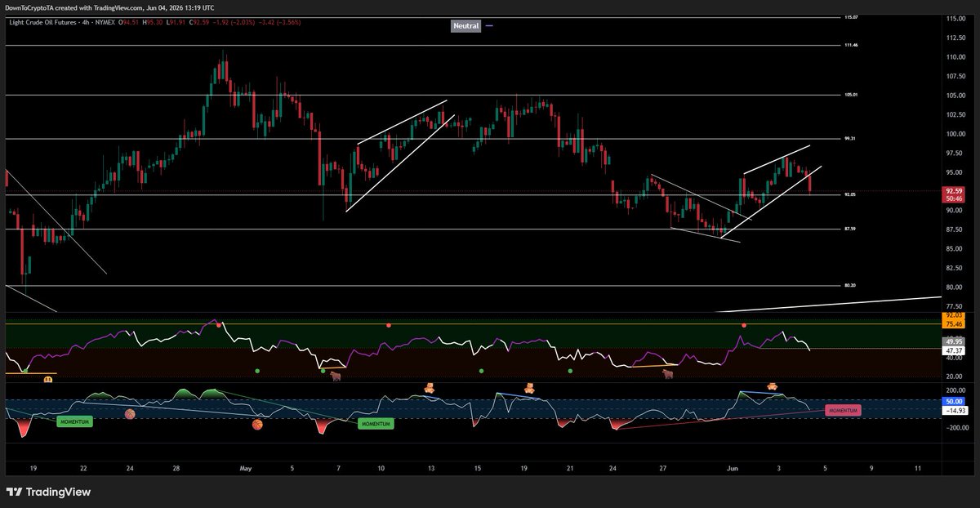980x508 pixels.
Task: Select the bear emoji above May 13
Action: 429,387
